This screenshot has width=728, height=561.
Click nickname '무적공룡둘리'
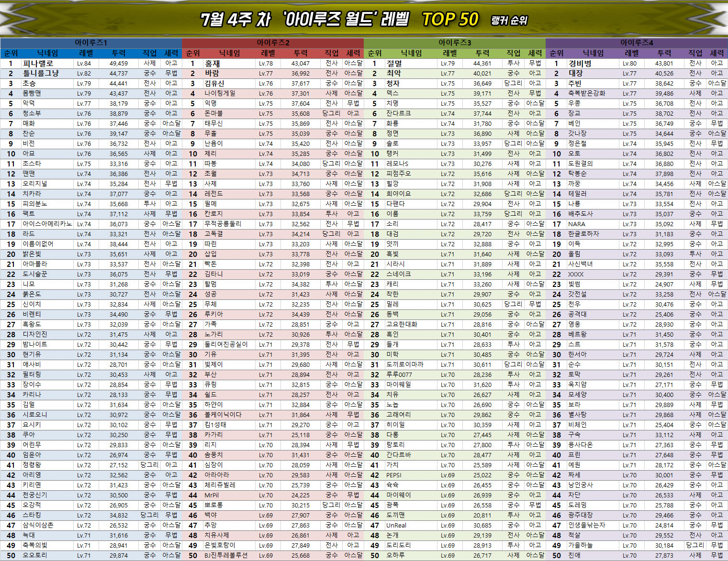tap(223, 224)
